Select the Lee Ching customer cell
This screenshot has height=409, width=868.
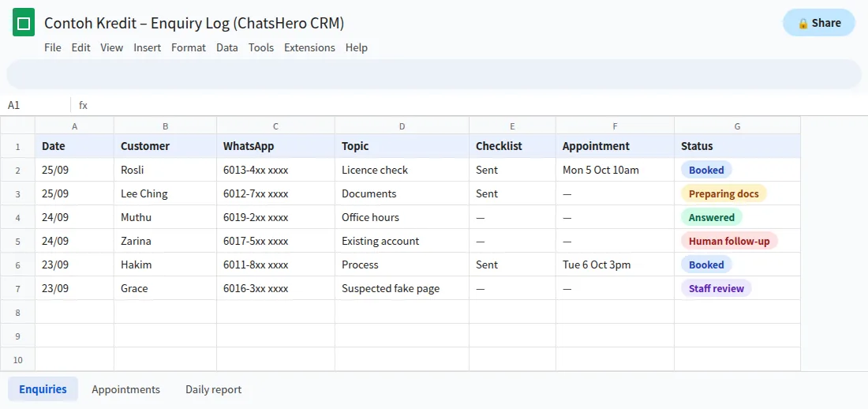click(166, 193)
